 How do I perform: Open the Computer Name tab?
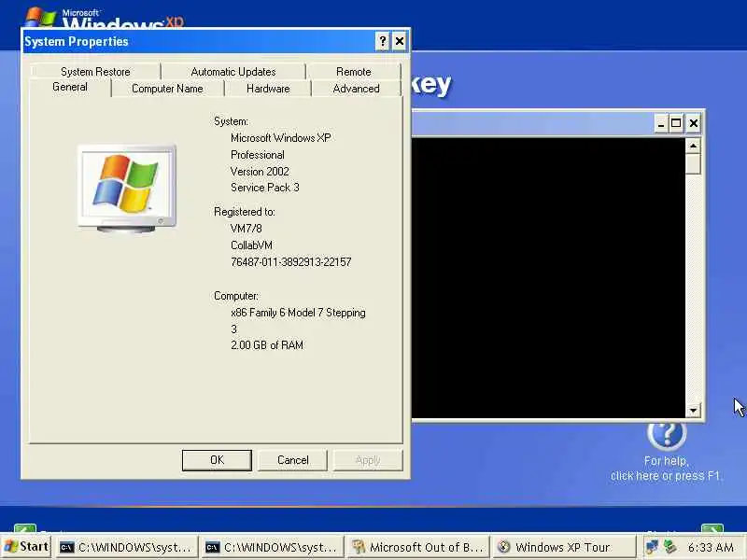coord(167,89)
